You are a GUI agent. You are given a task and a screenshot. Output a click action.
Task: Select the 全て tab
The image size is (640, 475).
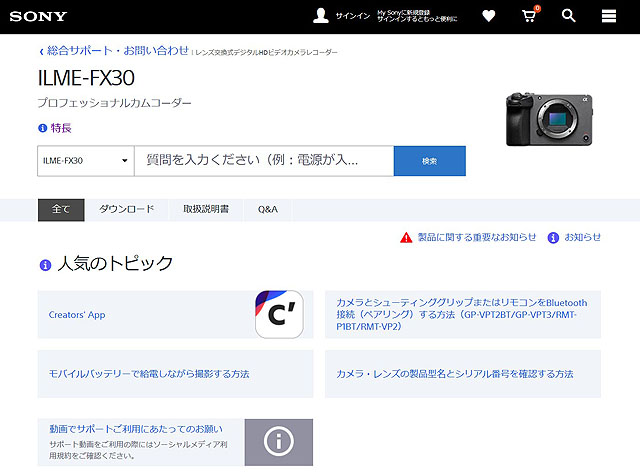54,209
